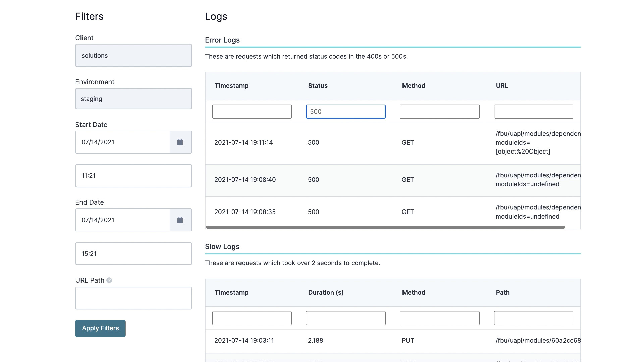644x362 pixels.
Task: Select the end time field showing 15:21
Action: click(133, 253)
